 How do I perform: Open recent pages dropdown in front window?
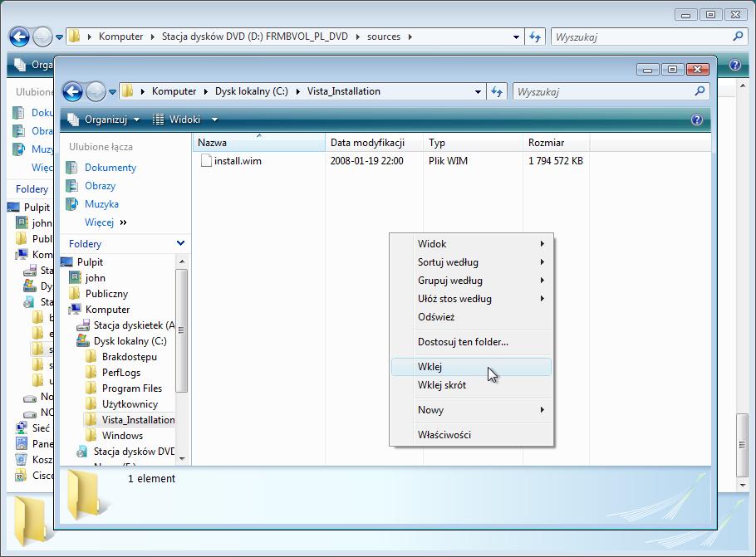click(112, 91)
